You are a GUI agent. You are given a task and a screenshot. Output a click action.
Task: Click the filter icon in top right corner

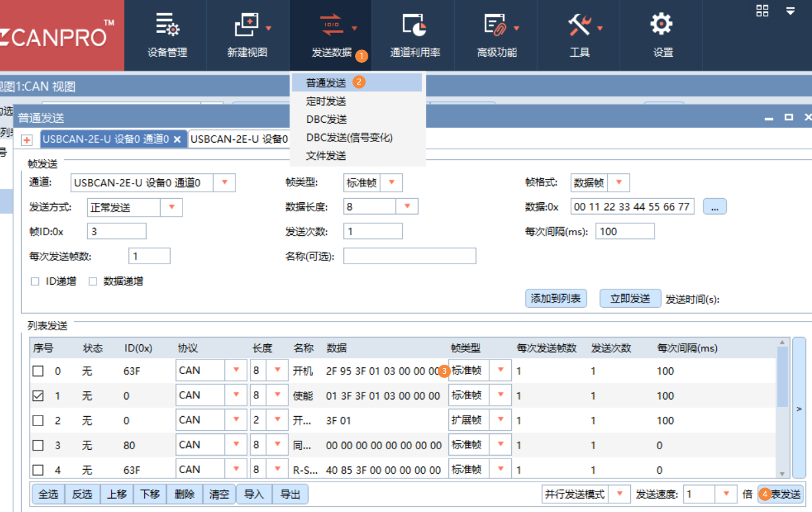point(790,10)
